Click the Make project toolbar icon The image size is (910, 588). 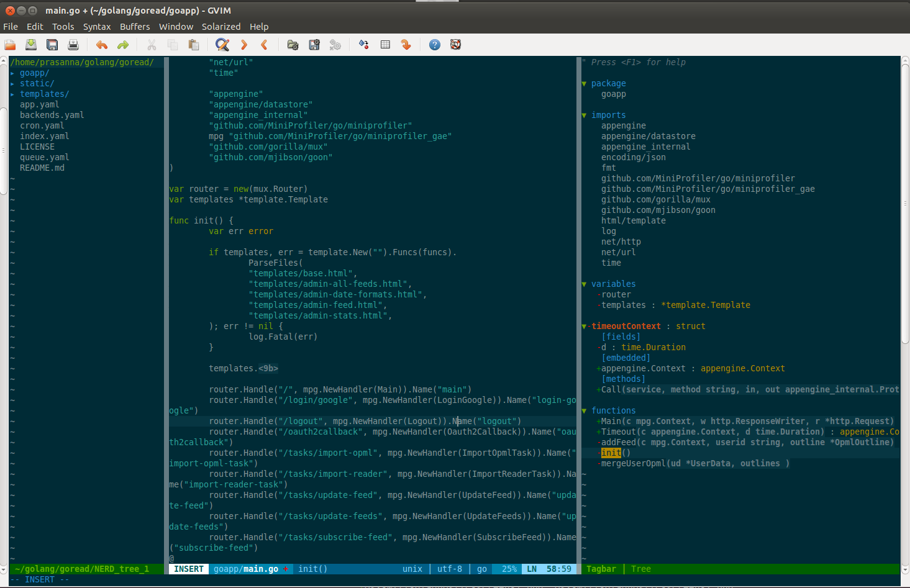(x=364, y=45)
